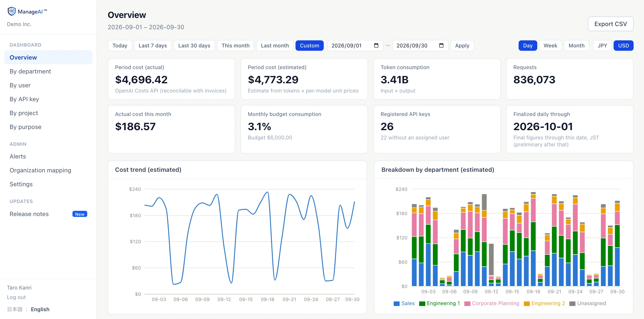Click the Monthly budget consumption 3.1% value
The height and width of the screenshot is (319, 644).
click(259, 126)
